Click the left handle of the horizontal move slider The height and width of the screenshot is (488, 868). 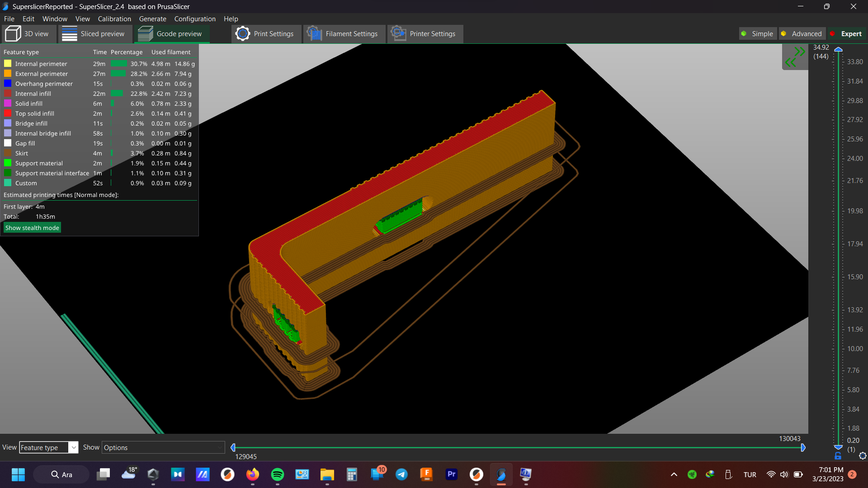[x=233, y=447]
